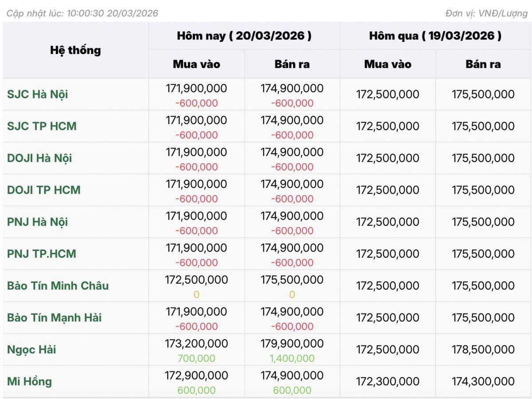Select DOJI Hà Nội today's buy price 171,900,000
Viewport: 532px width, 399px height.
click(196, 152)
